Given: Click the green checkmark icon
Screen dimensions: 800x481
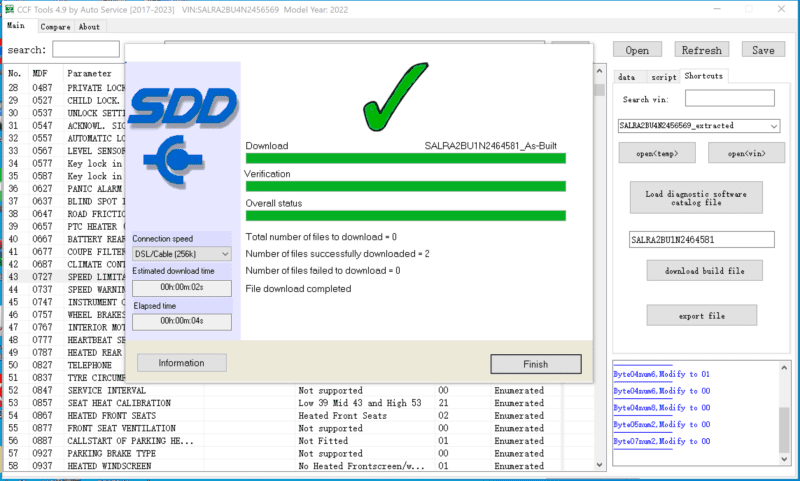Looking at the screenshot, I should point(404,100).
